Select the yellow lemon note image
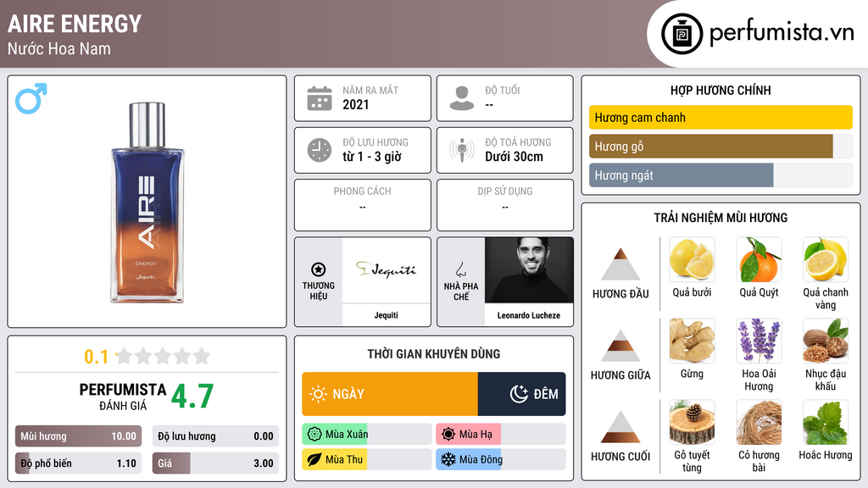The image size is (868, 488). 826,259
